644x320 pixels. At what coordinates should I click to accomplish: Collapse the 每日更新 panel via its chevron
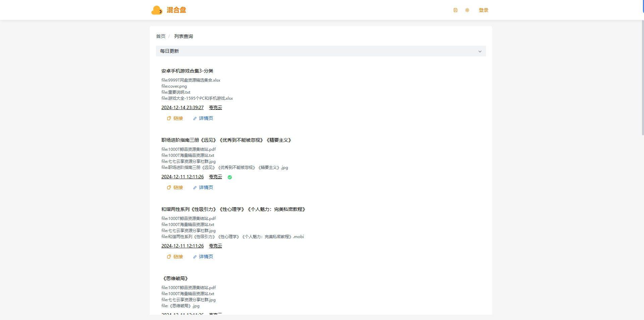tap(480, 51)
